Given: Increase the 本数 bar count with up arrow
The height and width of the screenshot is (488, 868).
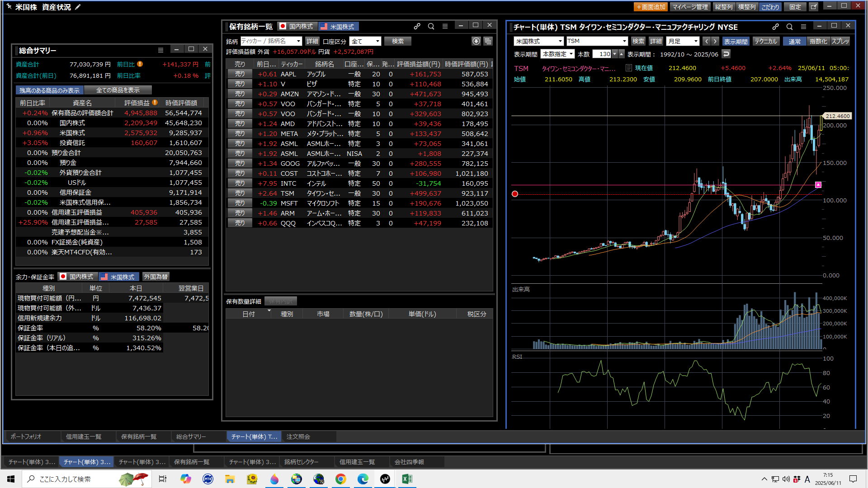Looking at the screenshot, I should pos(622,54).
